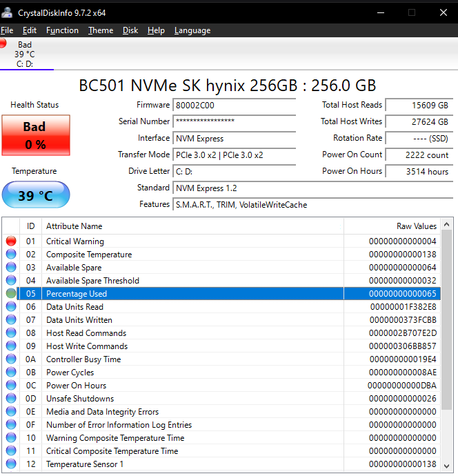458x476 pixels.
Task: Click blue status icon for Power Cycles
Action: coord(11,373)
